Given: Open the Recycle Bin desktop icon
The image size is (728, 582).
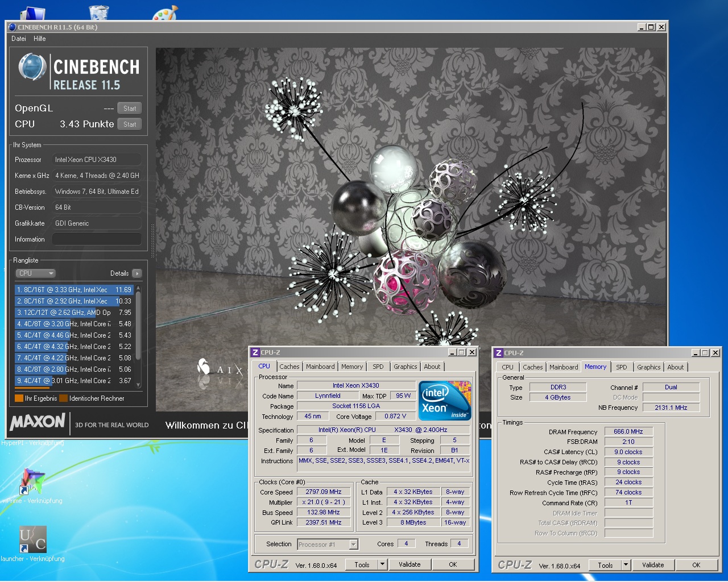Looking at the screenshot, I should pos(98,13).
